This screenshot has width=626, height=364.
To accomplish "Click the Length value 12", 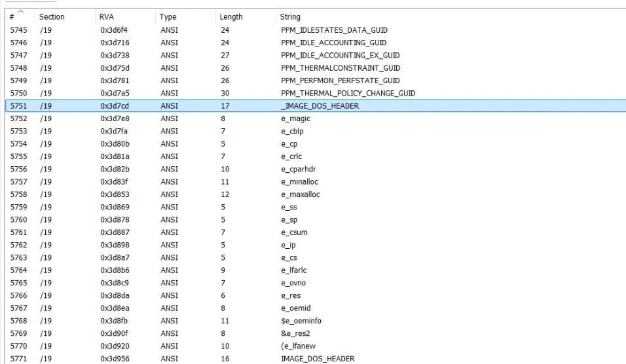I will (225, 194).
